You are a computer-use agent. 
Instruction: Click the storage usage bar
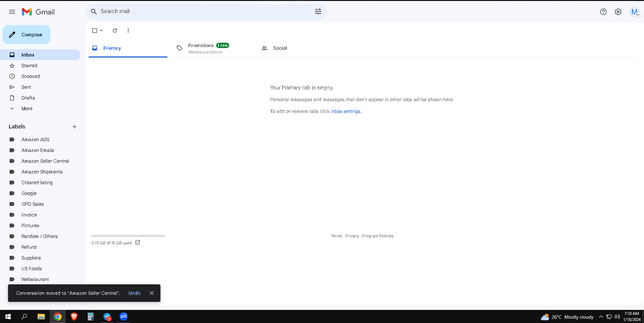pos(128,236)
